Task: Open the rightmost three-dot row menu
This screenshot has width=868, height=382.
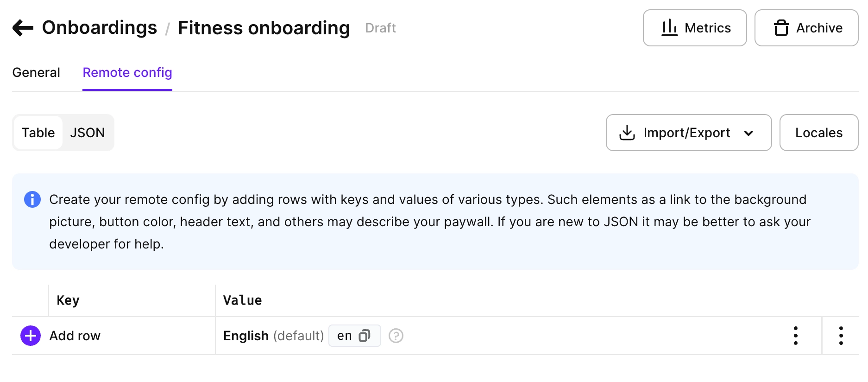Action: (x=841, y=336)
